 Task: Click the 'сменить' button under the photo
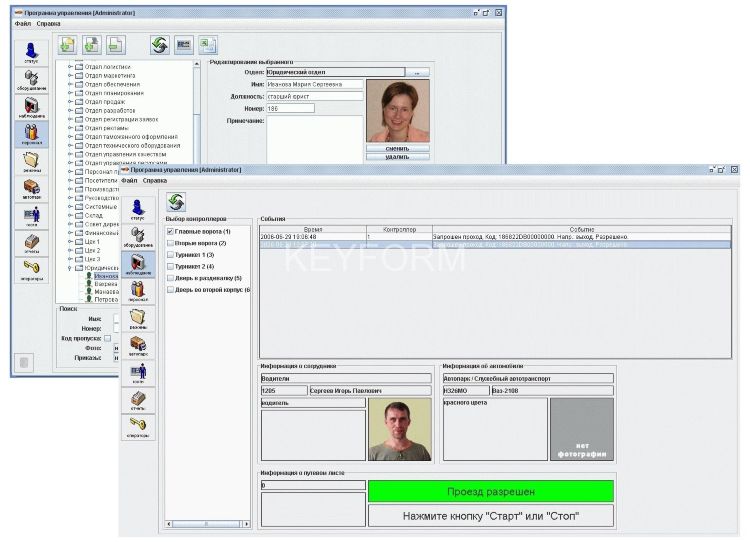coord(397,148)
